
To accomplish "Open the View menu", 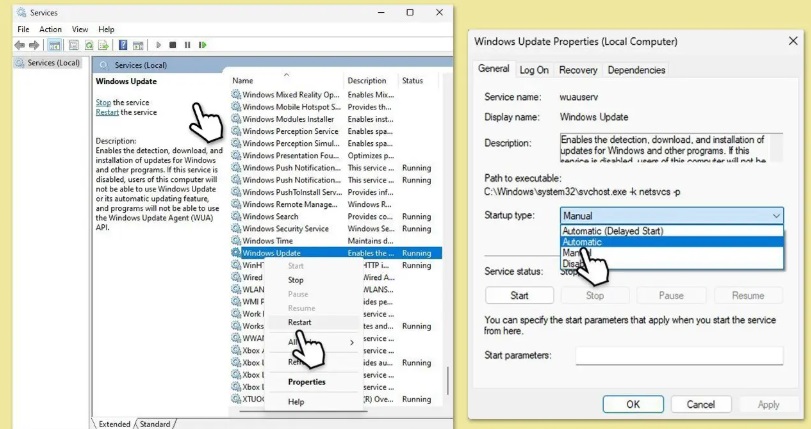I will coord(80,29).
